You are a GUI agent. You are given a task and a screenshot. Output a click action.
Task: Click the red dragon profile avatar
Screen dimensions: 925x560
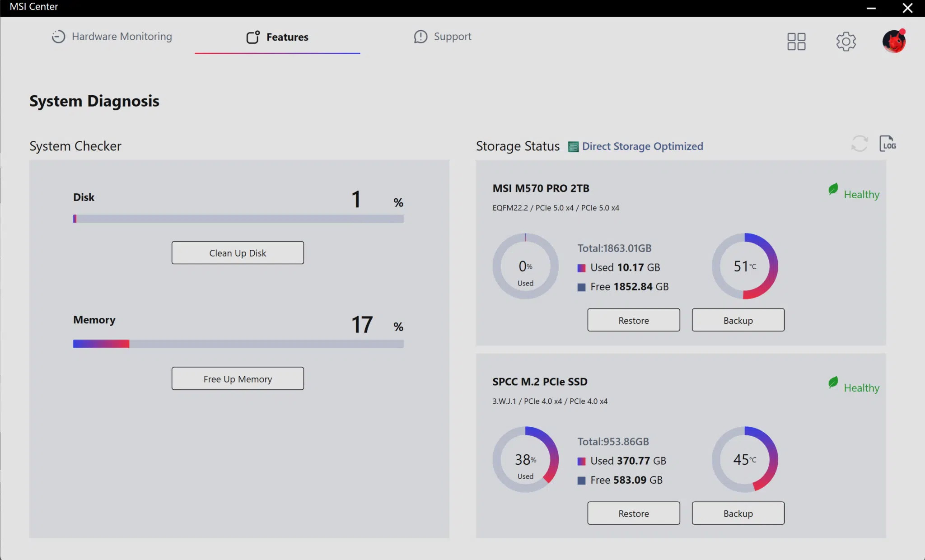pos(894,41)
